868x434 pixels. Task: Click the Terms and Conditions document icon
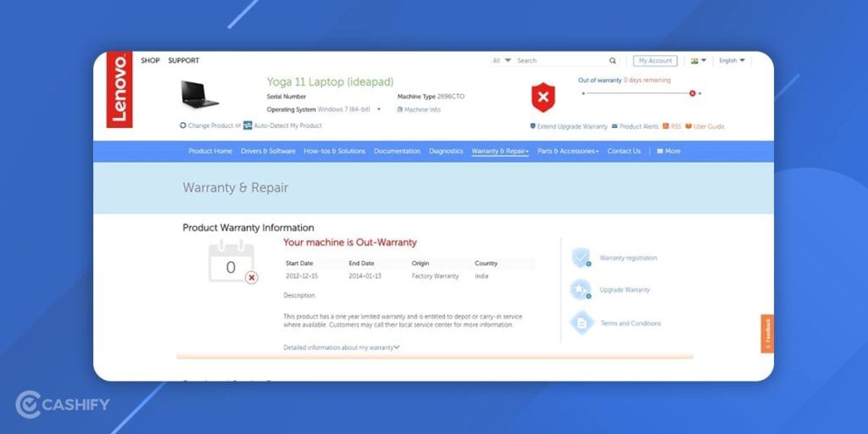click(581, 323)
